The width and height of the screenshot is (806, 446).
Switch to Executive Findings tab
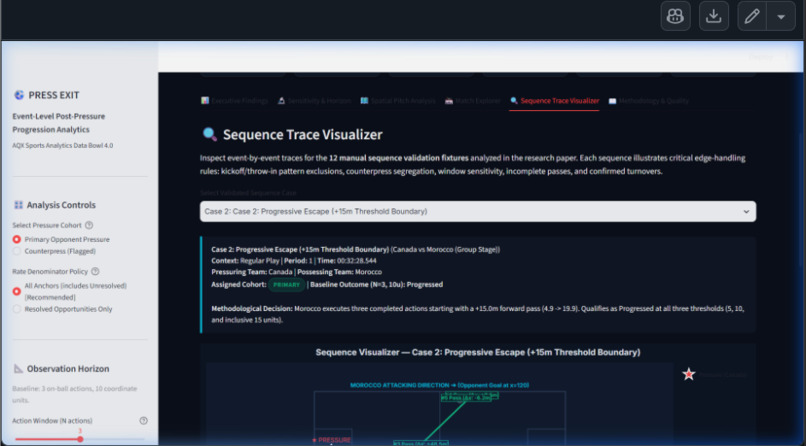tap(234, 101)
